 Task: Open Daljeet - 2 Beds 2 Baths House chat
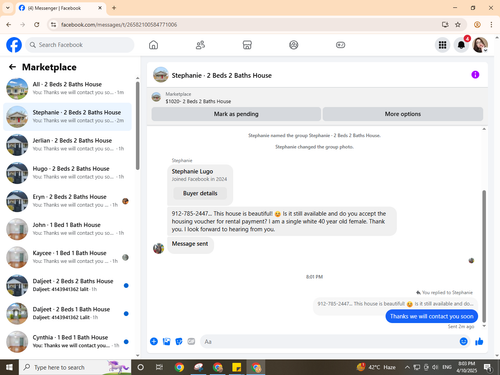[67, 285]
